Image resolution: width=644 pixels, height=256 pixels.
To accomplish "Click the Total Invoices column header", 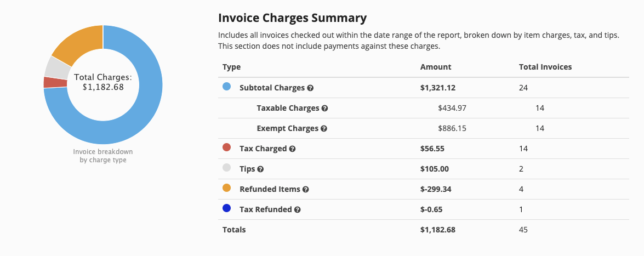I will (x=545, y=67).
